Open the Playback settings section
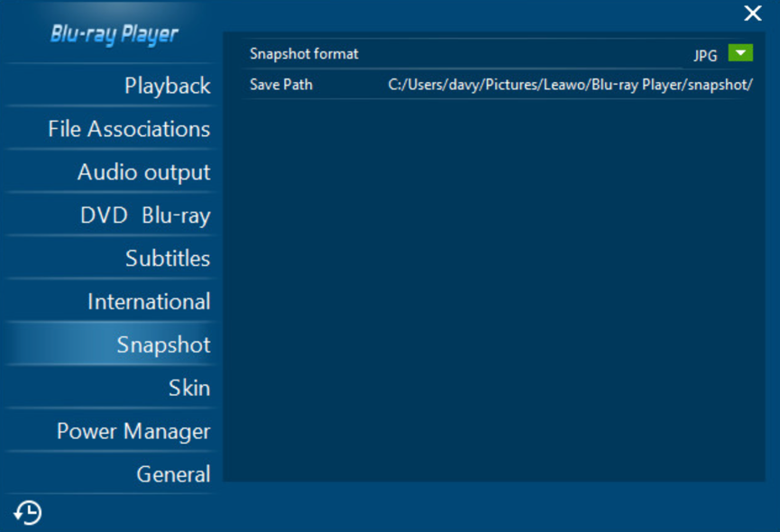The width and height of the screenshot is (780, 532). 167,86
